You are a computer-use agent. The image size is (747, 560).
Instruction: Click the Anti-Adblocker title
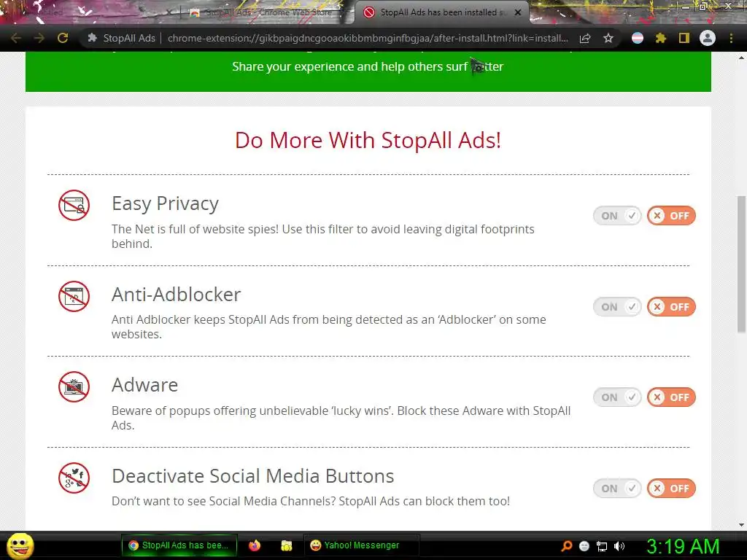coord(177,295)
